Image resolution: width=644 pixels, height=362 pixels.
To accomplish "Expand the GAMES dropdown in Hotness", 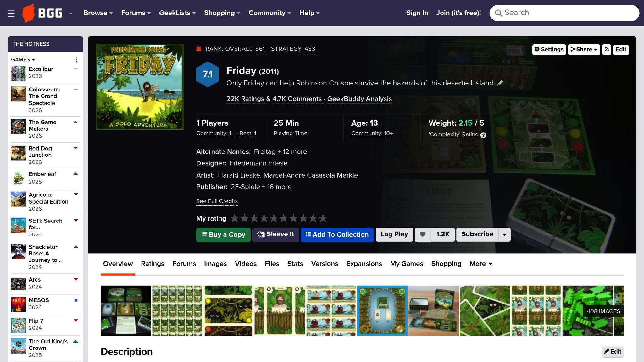I will (x=23, y=60).
